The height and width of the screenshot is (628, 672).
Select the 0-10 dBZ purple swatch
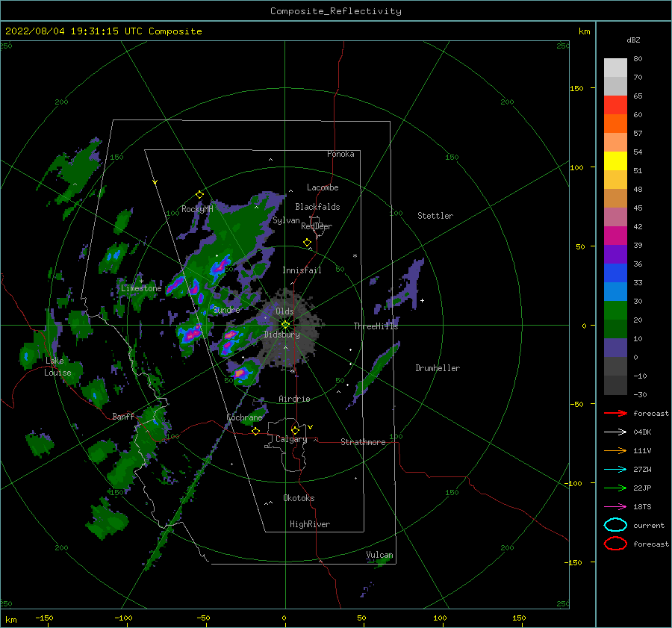point(615,348)
